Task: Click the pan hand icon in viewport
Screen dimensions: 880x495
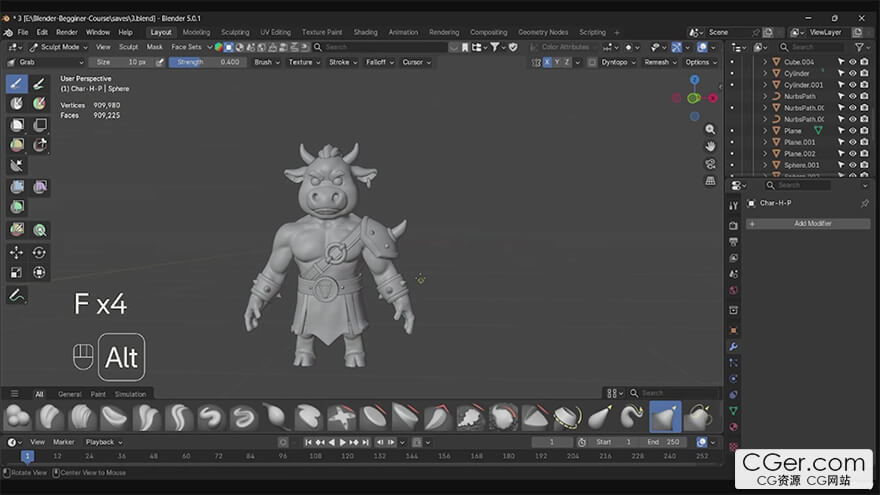Action: pyautogui.click(x=711, y=146)
